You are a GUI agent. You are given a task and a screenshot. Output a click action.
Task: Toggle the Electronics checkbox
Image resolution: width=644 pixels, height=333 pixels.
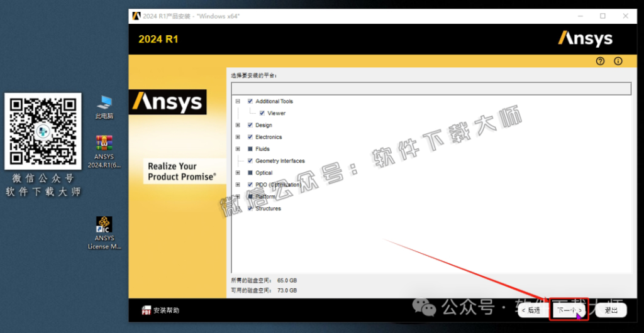click(250, 136)
